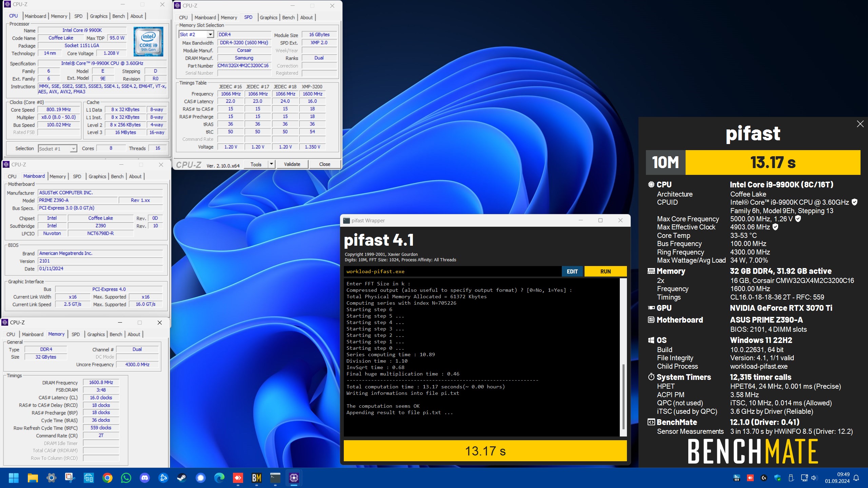
Task: Click the safely remove USB tray icon
Action: coord(791,478)
